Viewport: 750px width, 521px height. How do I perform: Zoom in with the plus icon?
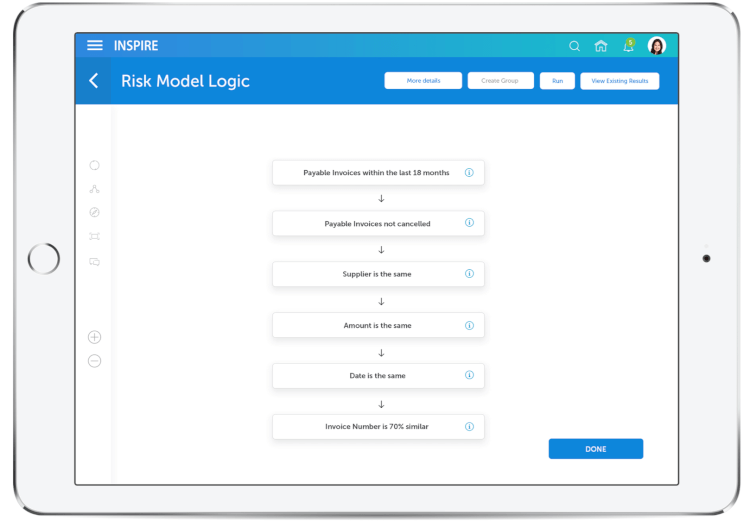[x=95, y=337]
